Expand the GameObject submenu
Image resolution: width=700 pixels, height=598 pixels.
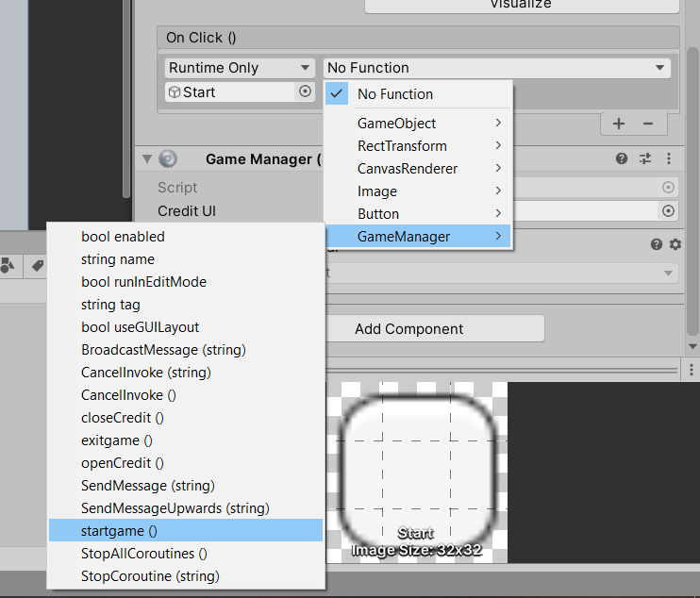[417, 124]
